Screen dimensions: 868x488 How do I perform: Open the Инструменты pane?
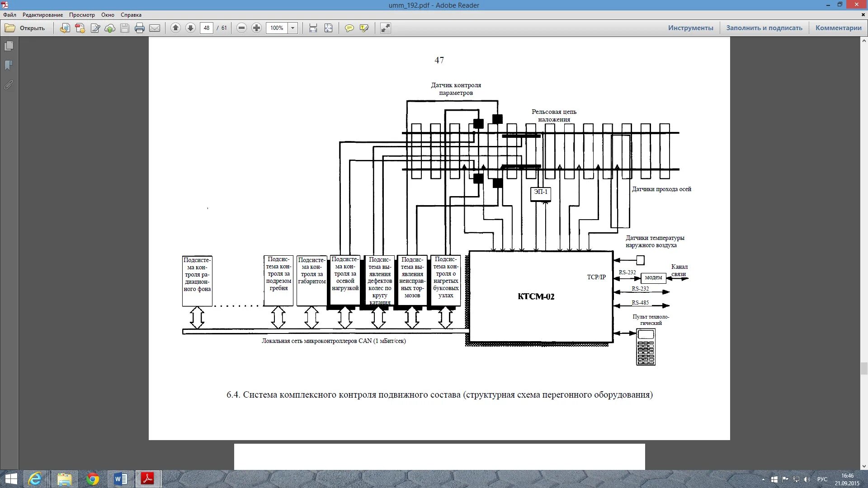[x=690, y=28]
